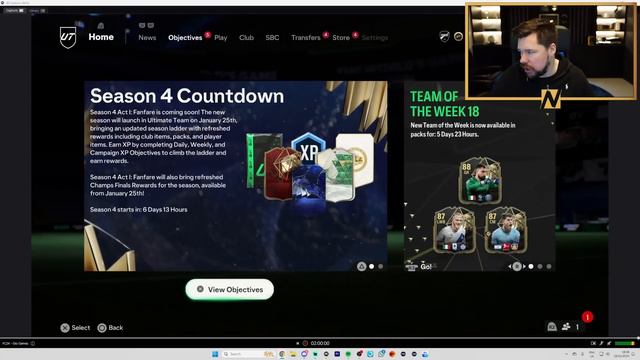Open the Spotify icon in the taskbar
The image size is (640, 360).
pos(348,354)
